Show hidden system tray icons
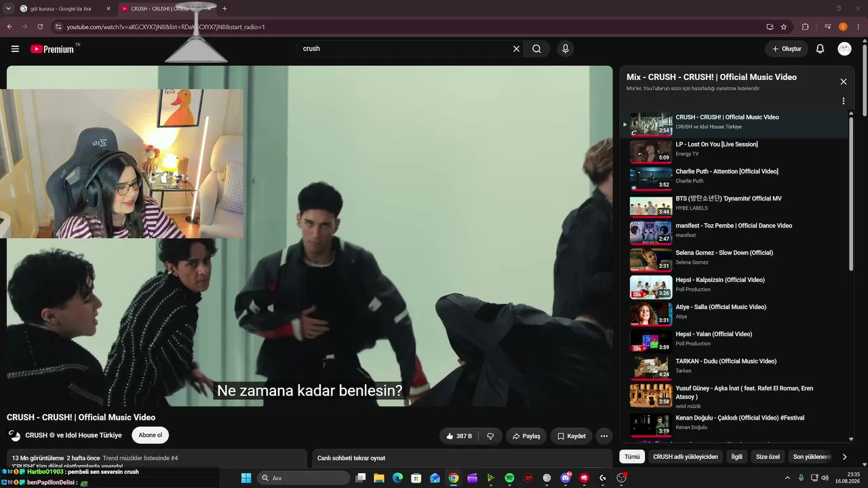 pos(787,478)
